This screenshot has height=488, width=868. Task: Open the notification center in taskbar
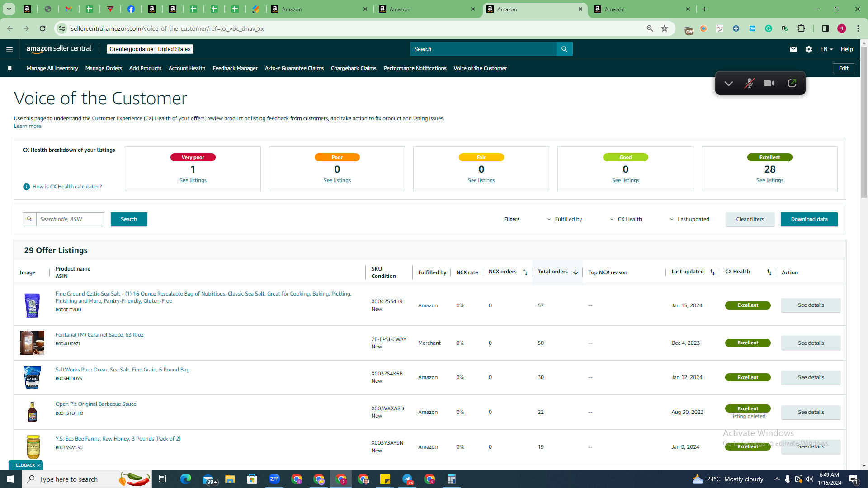click(854, 479)
